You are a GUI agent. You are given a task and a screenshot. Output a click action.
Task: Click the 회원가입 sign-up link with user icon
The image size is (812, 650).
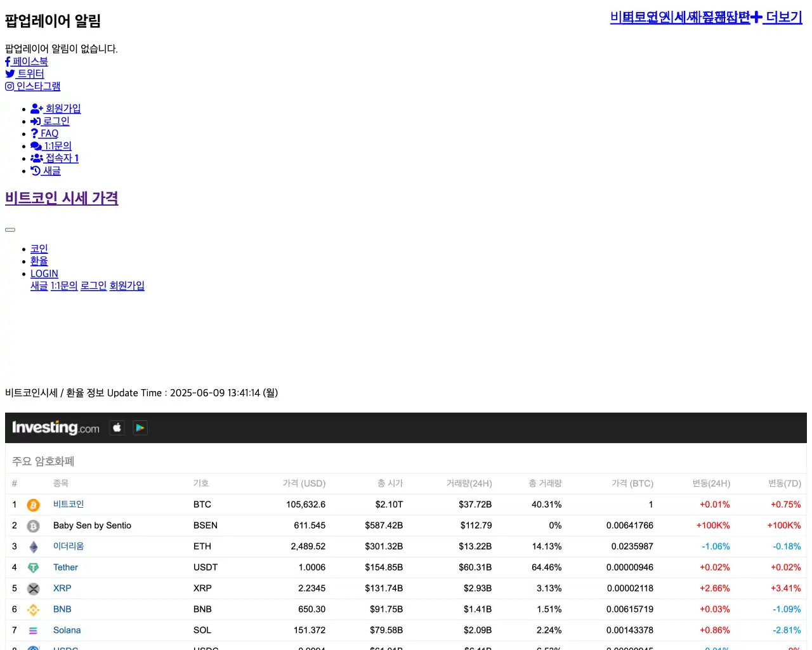(56, 109)
